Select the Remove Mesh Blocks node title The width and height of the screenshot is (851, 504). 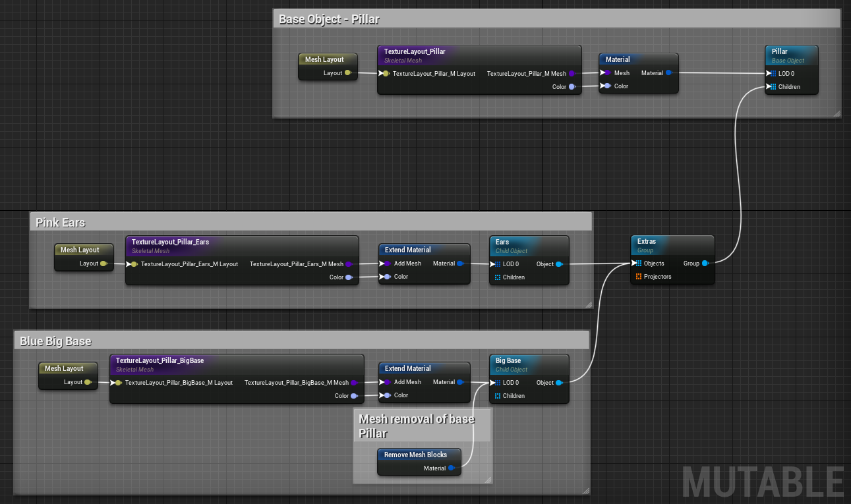[x=415, y=455]
